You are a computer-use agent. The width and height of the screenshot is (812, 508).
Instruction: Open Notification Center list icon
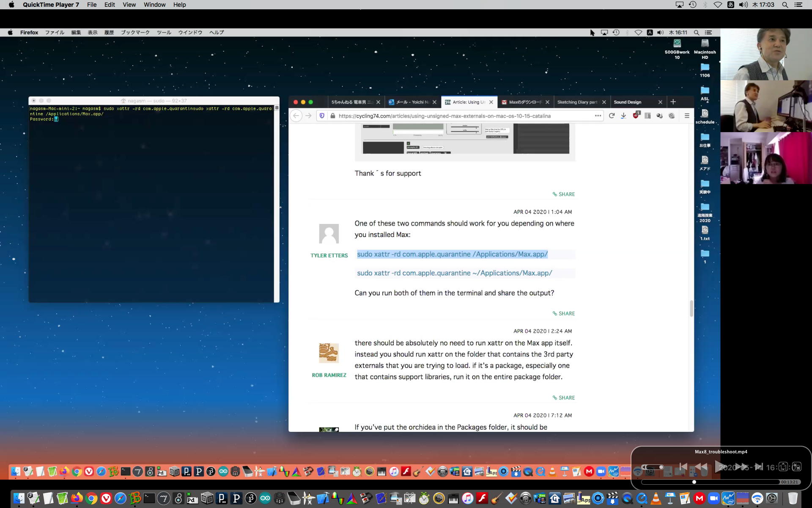click(798, 5)
